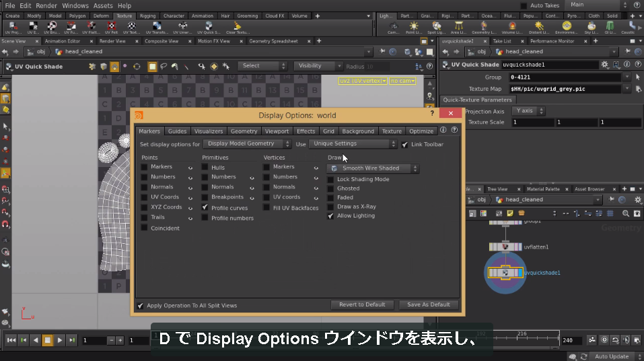644x361 pixels.
Task: Select the UV Flatten shelf tool
Action: (91, 28)
